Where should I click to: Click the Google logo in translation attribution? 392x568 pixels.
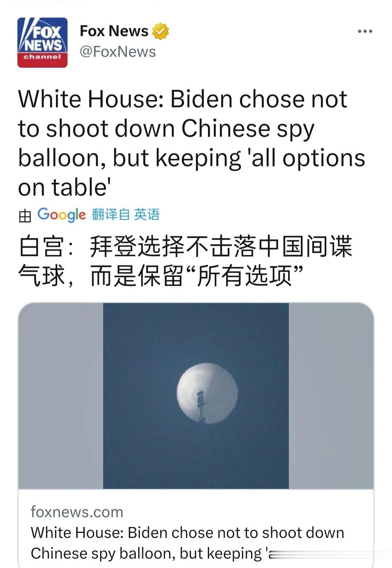click(x=62, y=215)
